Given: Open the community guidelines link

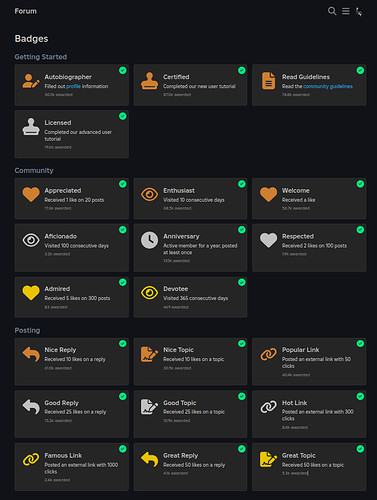Looking at the screenshot, I should (x=328, y=86).
